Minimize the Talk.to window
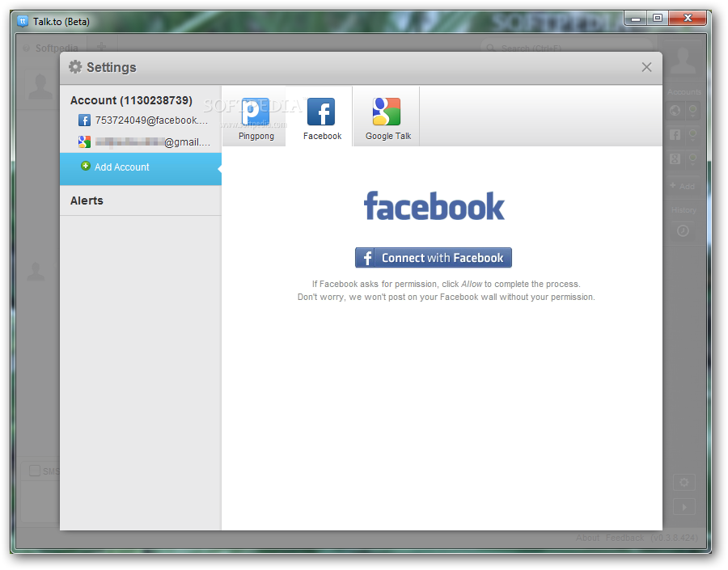This screenshot has width=728, height=570. click(636, 18)
